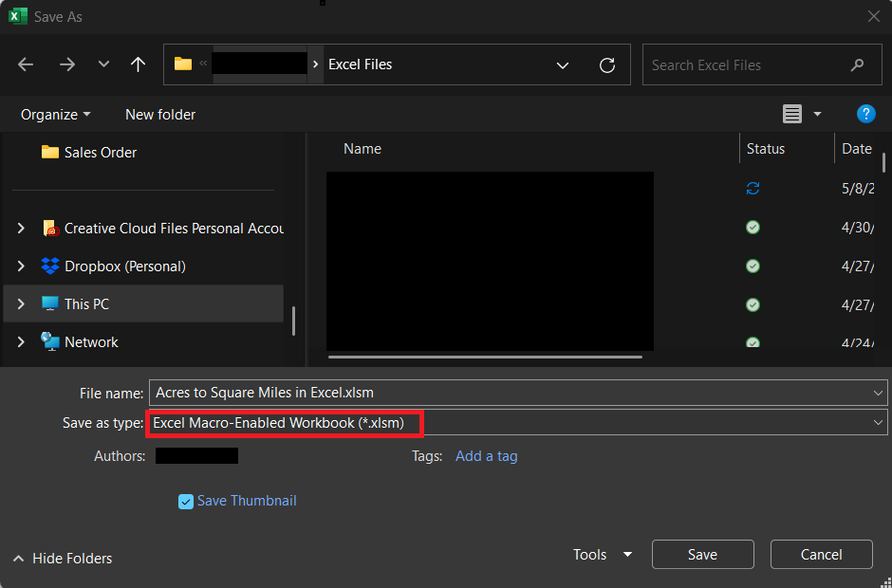Click the horizontal file list scrollbar
The width and height of the screenshot is (892, 588).
click(x=485, y=358)
